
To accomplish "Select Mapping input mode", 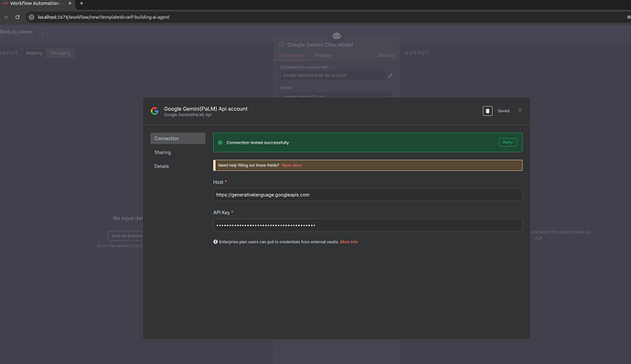I will click(34, 53).
